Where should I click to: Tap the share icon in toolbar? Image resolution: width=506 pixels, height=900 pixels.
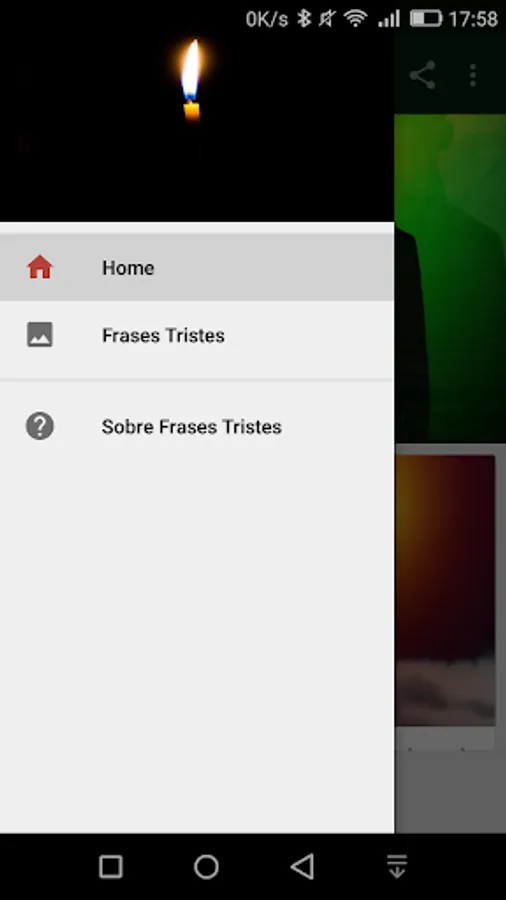423,75
